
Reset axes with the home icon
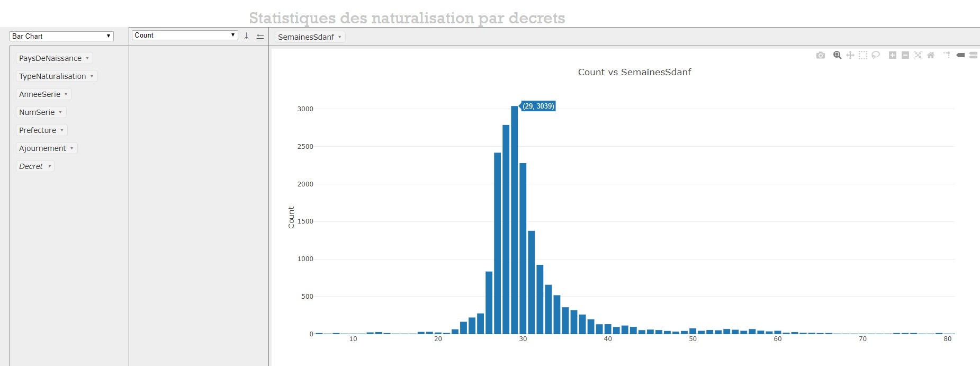931,55
